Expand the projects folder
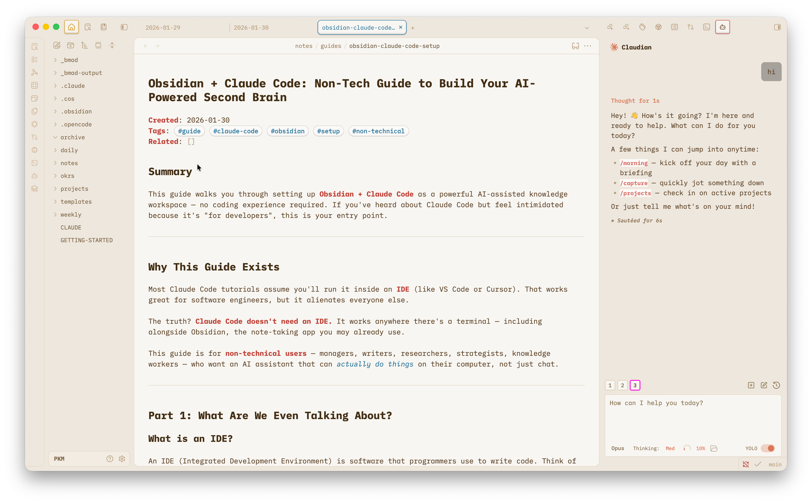 (x=55, y=189)
